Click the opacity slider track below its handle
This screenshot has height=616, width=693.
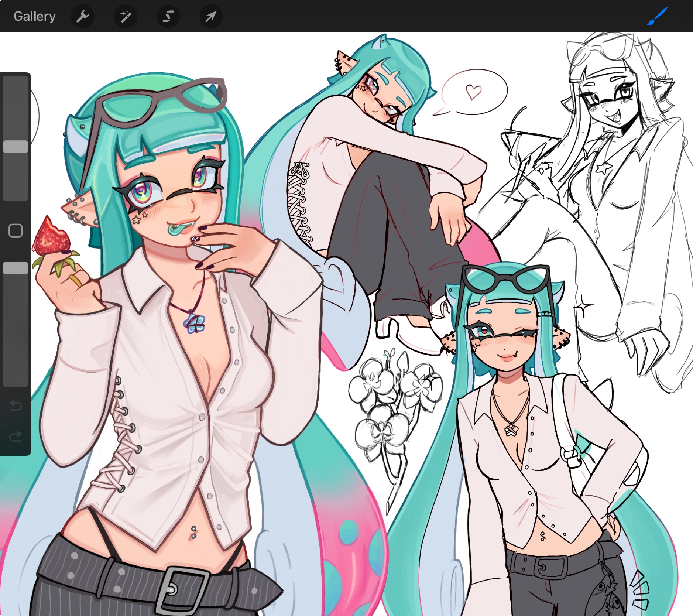tap(16, 332)
